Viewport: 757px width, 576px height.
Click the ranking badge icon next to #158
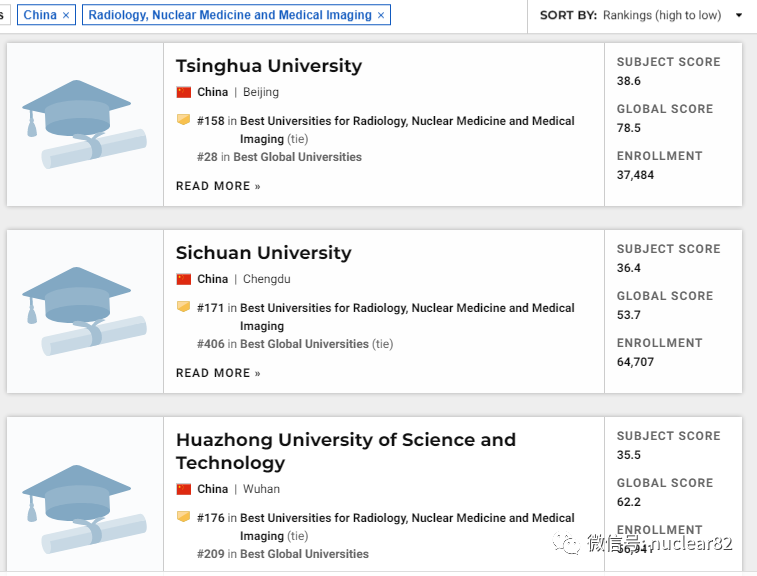pos(183,120)
